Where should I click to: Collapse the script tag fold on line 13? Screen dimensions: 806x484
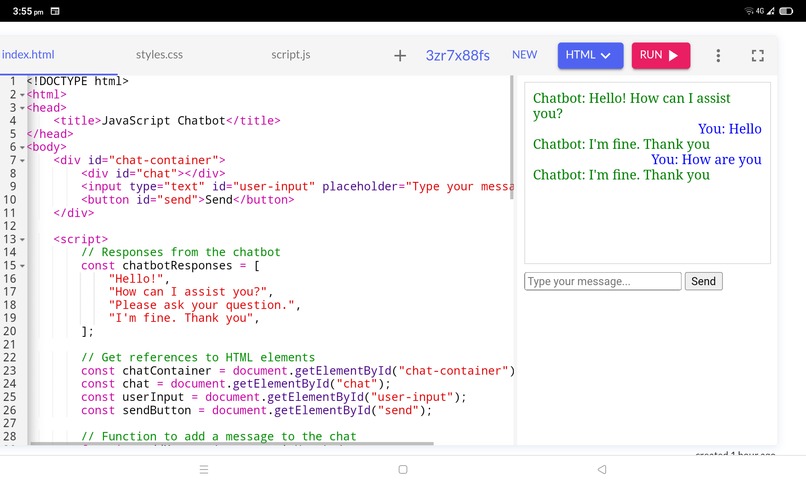pyautogui.click(x=22, y=240)
